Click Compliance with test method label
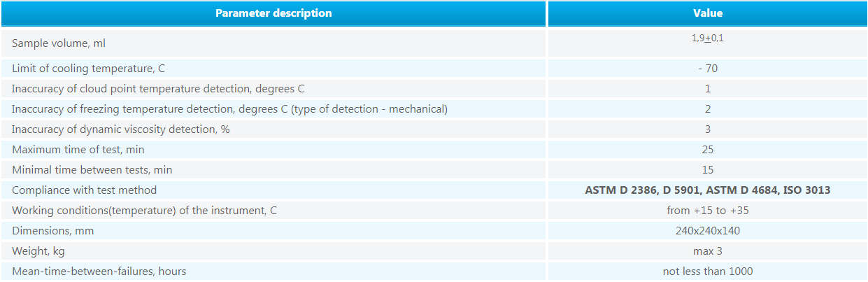This screenshot has height=282, width=868. [x=85, y=190]
